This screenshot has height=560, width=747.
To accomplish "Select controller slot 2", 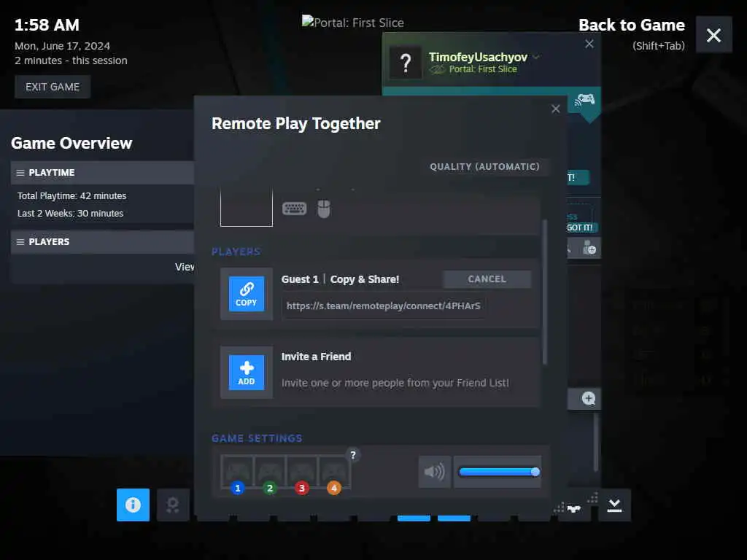I will pyautogui.click(x=270, y=472).
